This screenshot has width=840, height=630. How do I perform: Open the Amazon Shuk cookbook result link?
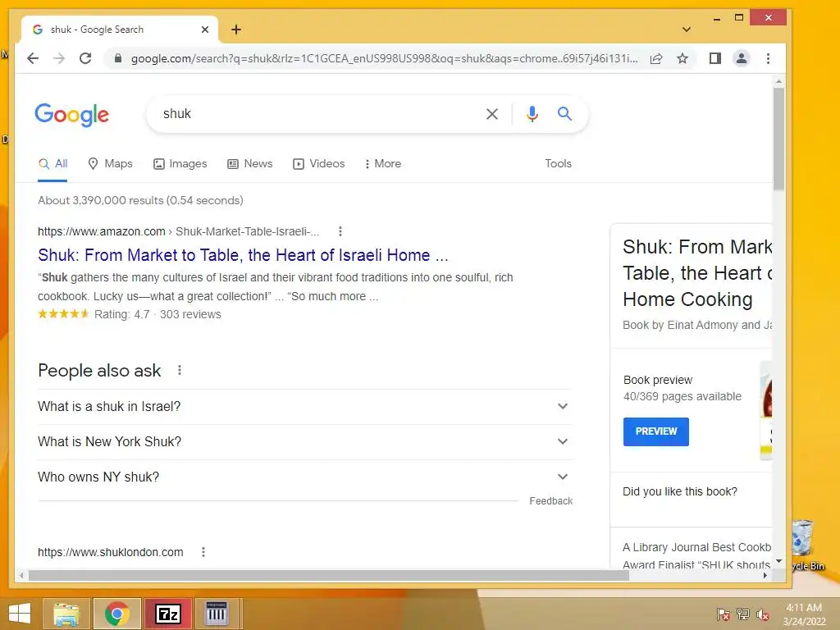coord(243,255)
